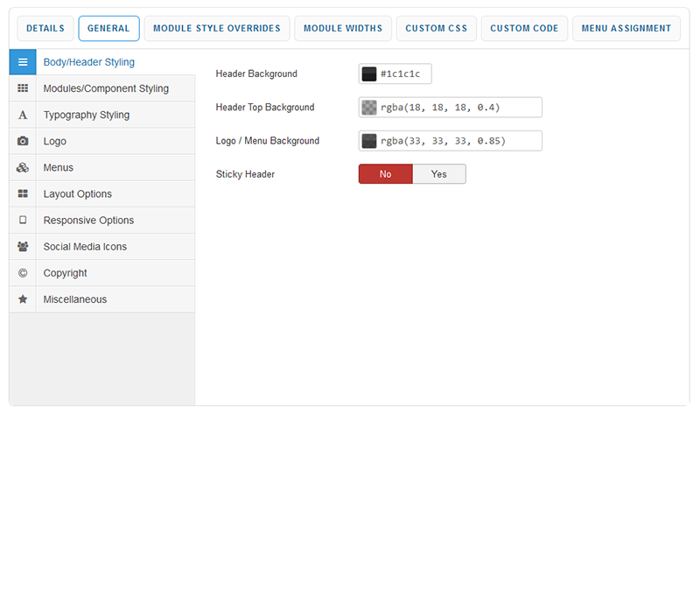Switch to the Details tab

(x=45, y=28)
